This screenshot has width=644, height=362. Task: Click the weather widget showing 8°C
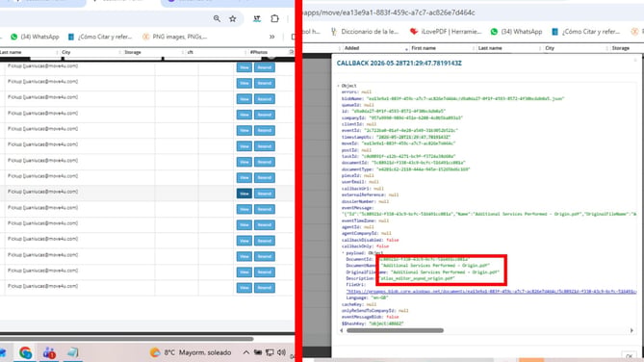pyautogui.click(x=191, y=352)
